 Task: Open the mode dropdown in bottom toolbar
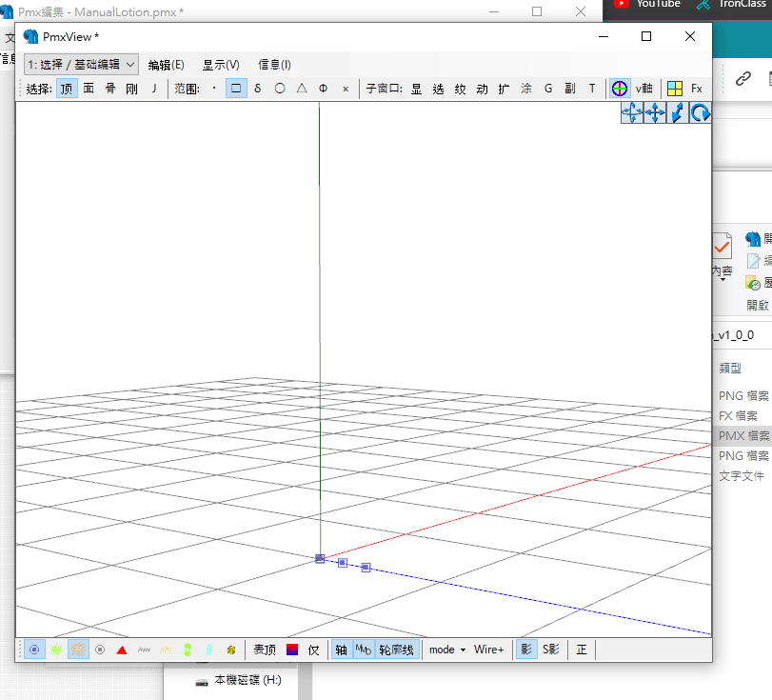(447, 650)
